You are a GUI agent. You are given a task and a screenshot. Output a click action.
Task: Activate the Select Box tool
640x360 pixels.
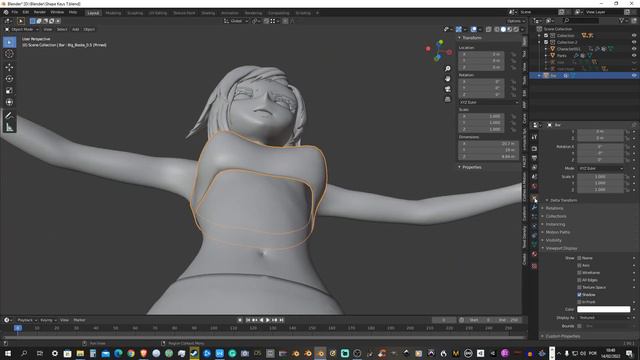point(9,42)
